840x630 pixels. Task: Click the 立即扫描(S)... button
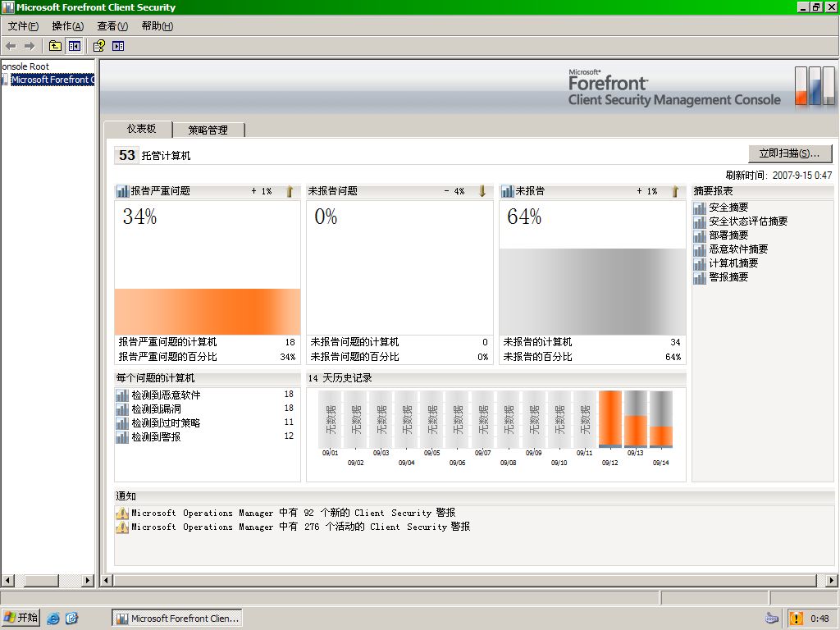(790, 153)
